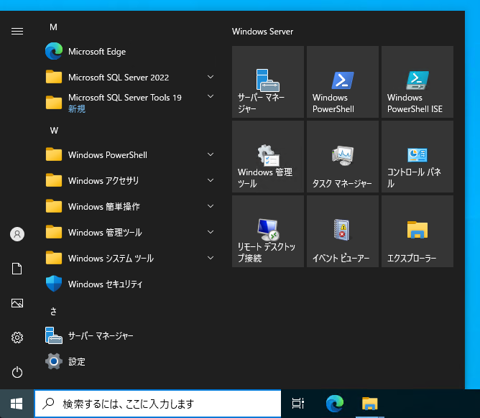Open the コントロール パネル tile
This screenshot has height=418, width=480.
(417, 157)
